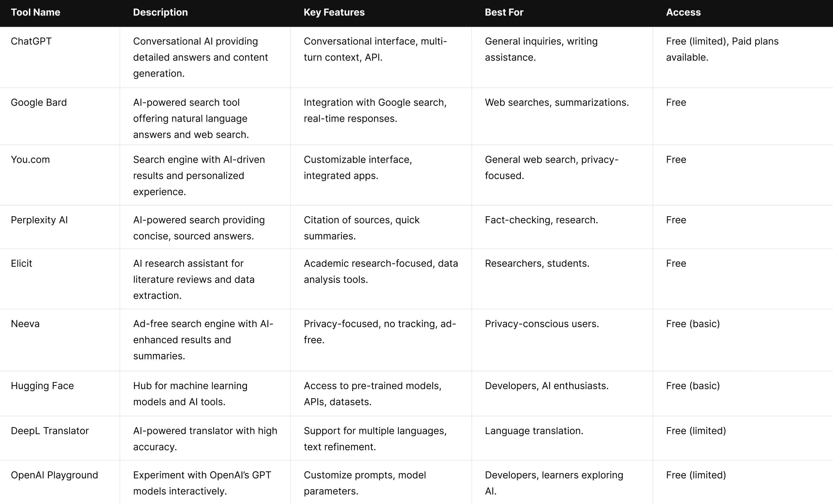Select the Elicit row name
The image size is (833, 504).
(x=21, y=263)
